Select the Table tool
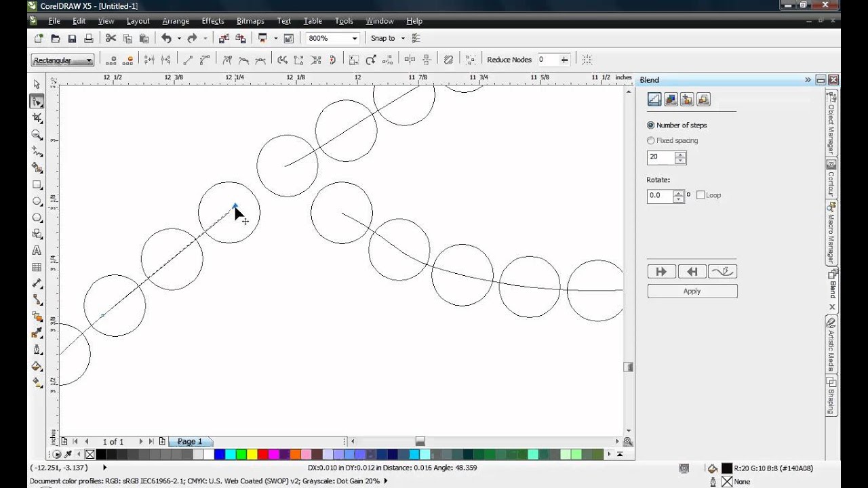Image resolution: width=868 pixels, height=488 pixels. (x=37, y=267)
